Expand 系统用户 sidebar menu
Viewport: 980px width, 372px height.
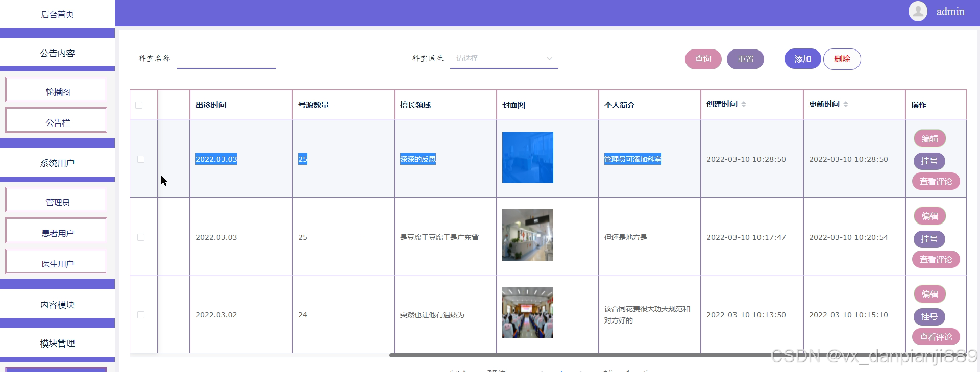coord(57,163)
